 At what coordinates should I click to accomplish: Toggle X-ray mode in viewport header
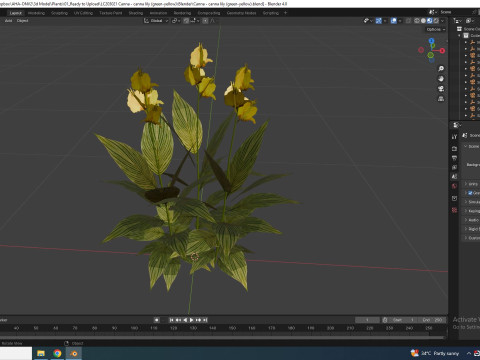408,21
